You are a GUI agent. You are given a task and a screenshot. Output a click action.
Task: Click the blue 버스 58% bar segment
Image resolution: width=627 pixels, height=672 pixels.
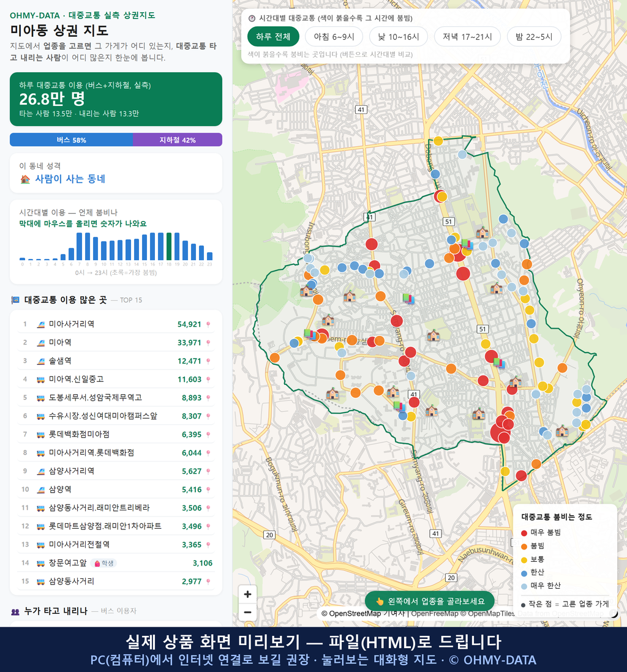[71, 140]
